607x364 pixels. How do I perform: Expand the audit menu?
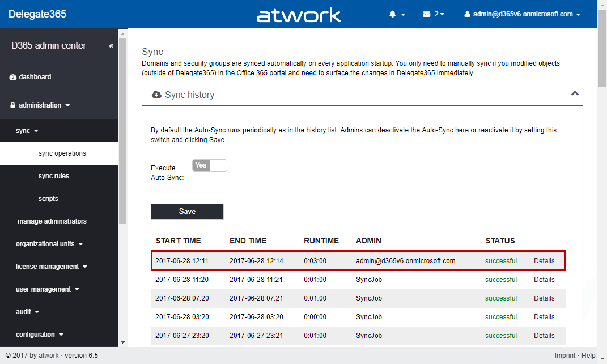27,312
